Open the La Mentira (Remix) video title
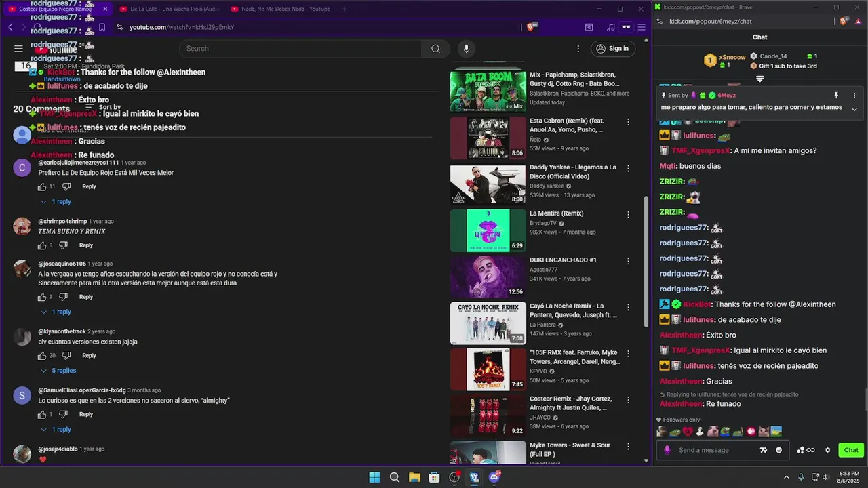868x488 pixels. [556, 213]
